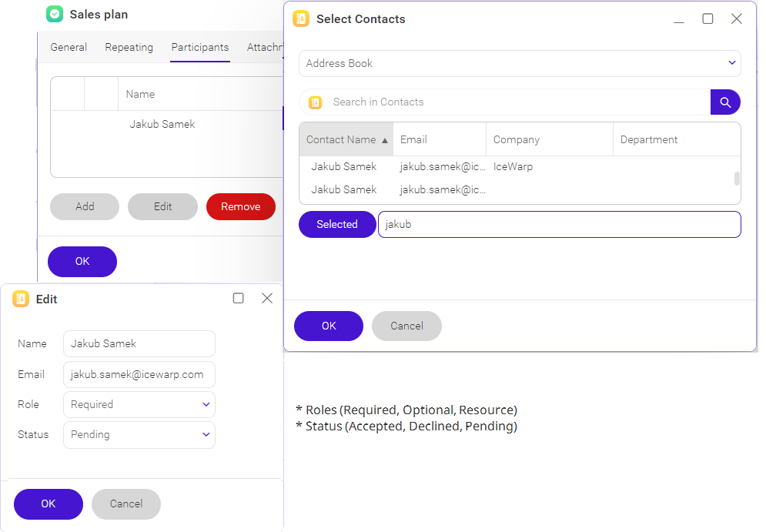Maximize the Edit dialog window
766x532 pixels.
tap(239, 298)
